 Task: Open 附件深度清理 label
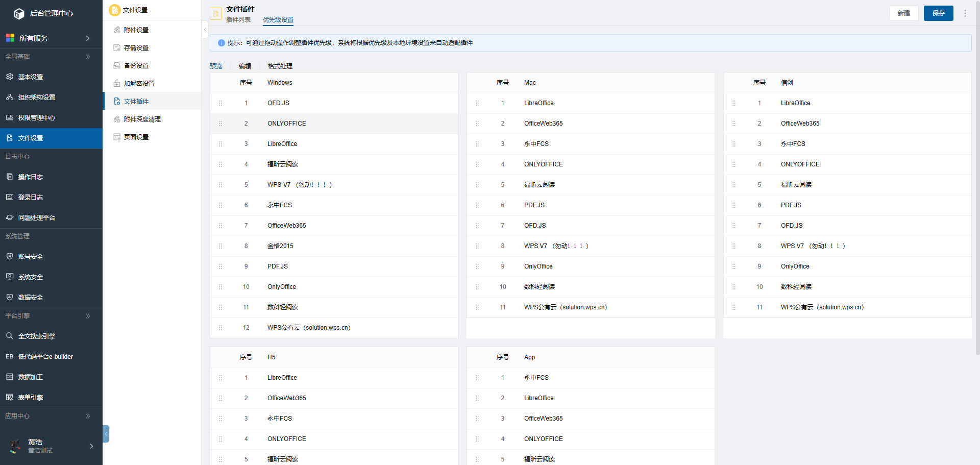point(142,119)
